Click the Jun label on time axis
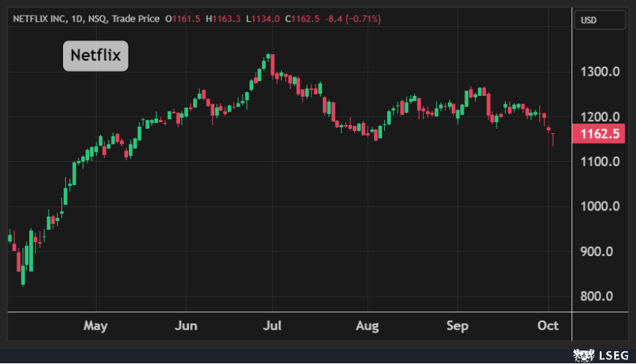Viewport: 636px width, 364px height. [186, 326]
